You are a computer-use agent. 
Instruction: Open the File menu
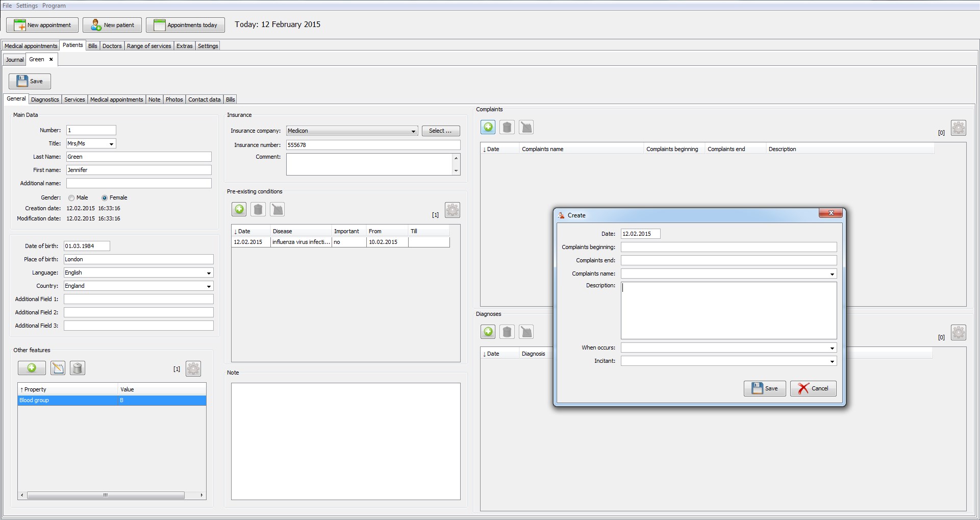pyautogui.click(x=7, y=6)
